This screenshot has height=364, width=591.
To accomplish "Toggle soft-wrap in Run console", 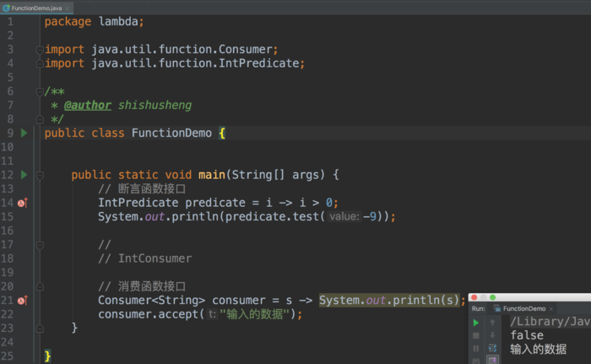I will click(492, 348).
